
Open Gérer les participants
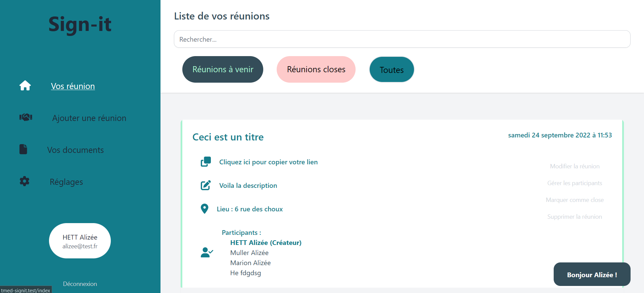574,183
